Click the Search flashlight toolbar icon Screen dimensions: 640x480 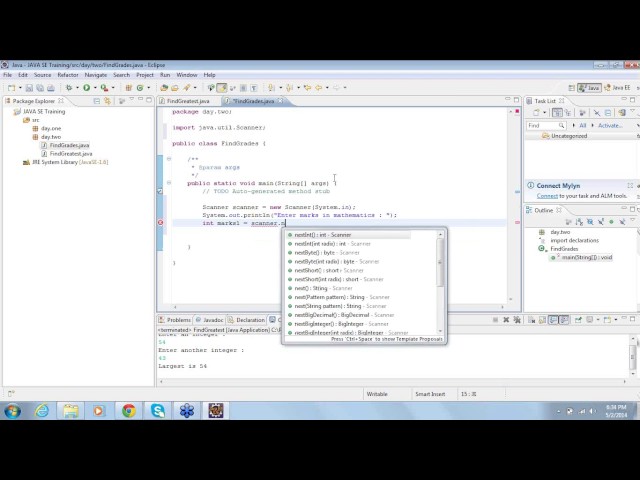click(187, 88)
